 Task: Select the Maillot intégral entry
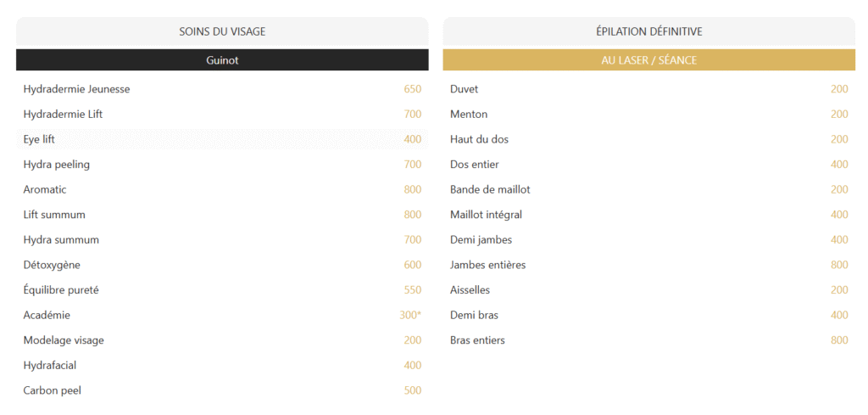click(486, 215)
